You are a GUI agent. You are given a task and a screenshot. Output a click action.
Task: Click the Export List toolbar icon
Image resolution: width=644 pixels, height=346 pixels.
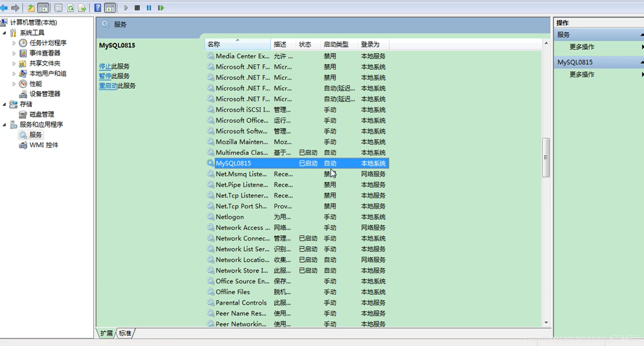tap(82, 8)
